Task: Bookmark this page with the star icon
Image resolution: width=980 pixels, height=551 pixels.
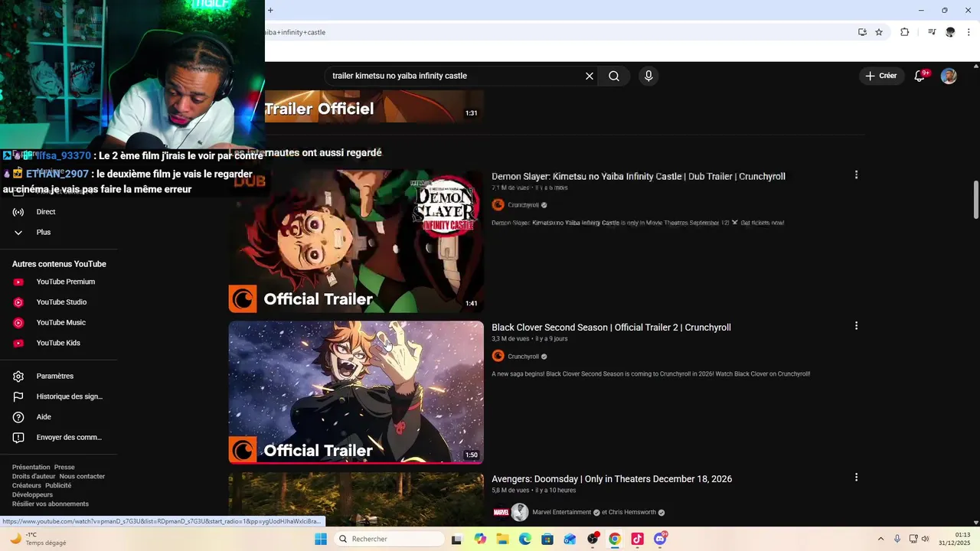Action: 879,32
